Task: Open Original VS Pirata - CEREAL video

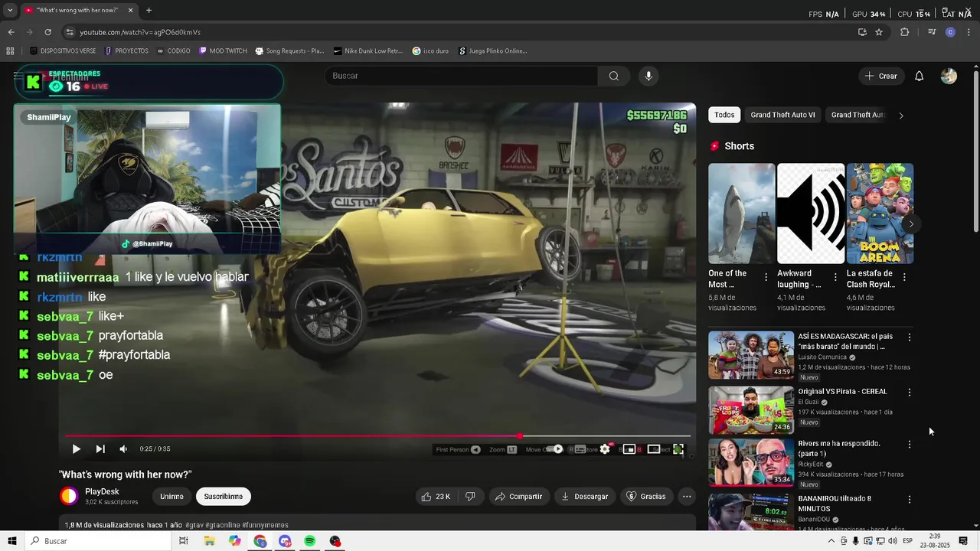Action: 751,410
